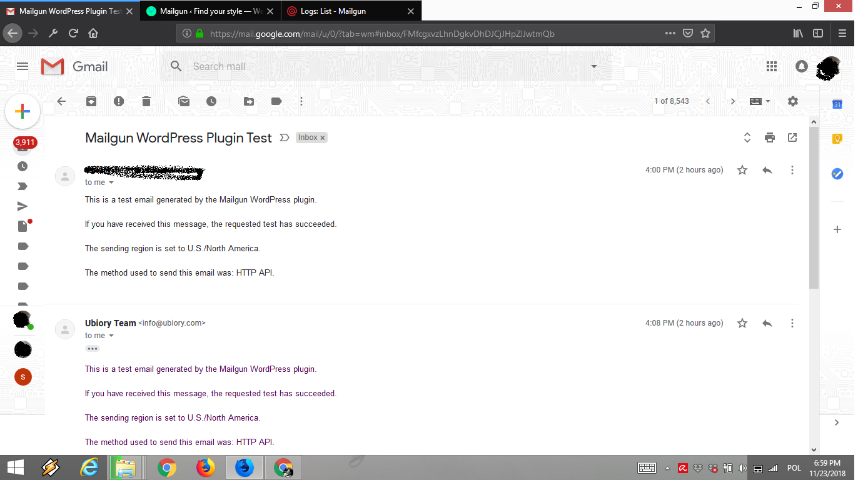Star the 4:08 PM Ubiory Team message
The height and width of the screenshot is (480, 868).
click(742, 323)
